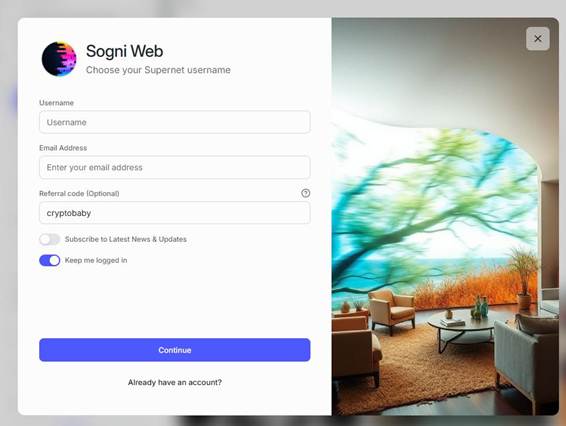Disable the Keep me logged in switch
Image resolution: width=566 pixels, height=426 pixels.
50,260
